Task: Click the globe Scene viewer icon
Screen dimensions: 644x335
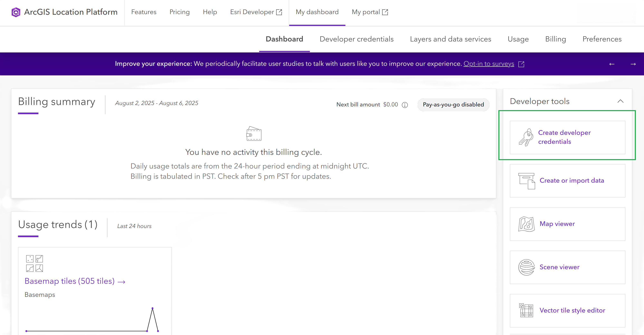Action: 527,267
